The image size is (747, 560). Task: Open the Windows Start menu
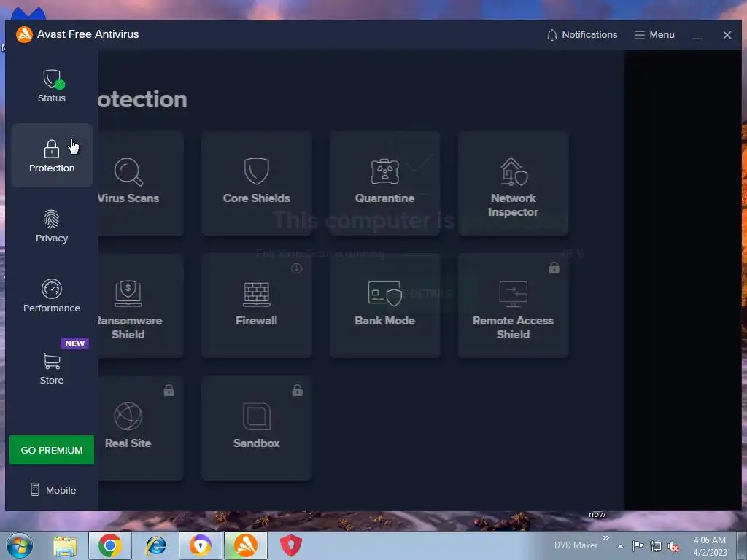[20, 545]
